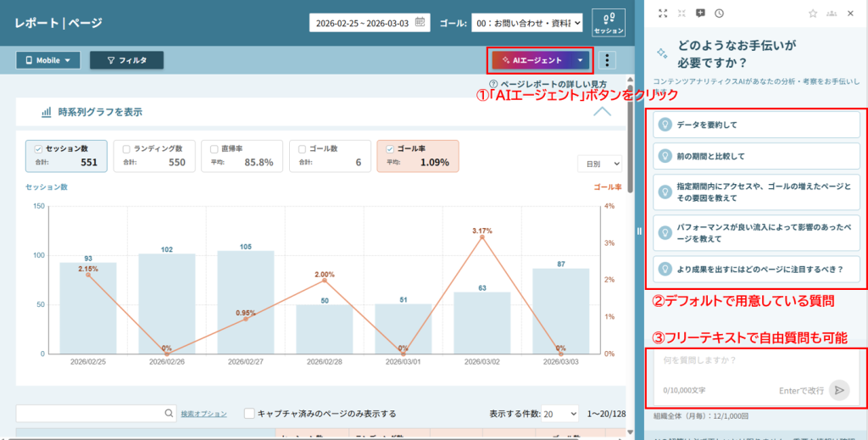Click the star favorite icon
The height and width of the screenshot is (440, 868).
(x=813, y=14)
